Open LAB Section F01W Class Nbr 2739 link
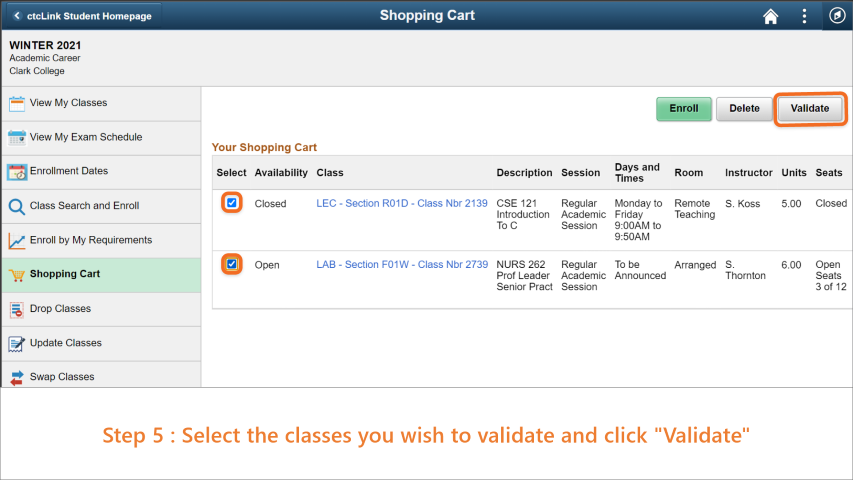 (x=402, y=264)
